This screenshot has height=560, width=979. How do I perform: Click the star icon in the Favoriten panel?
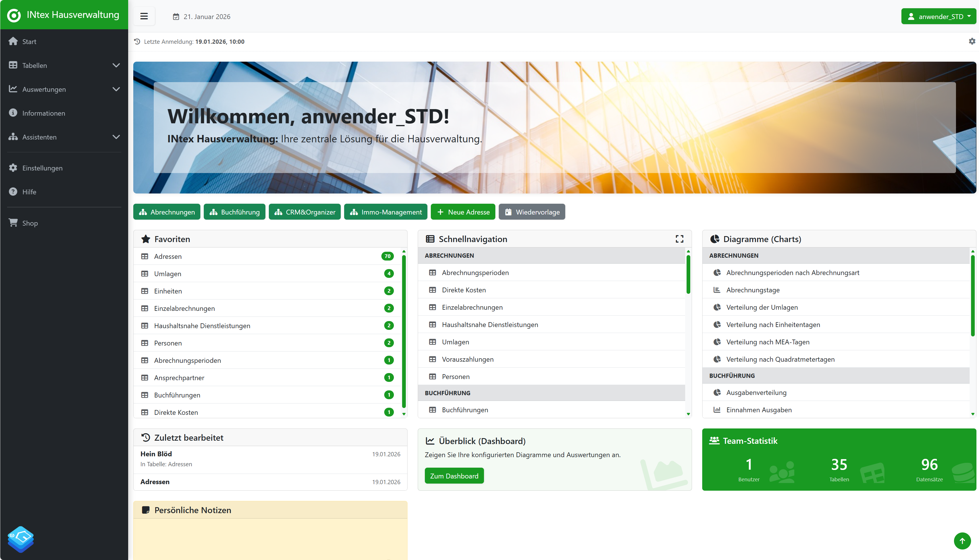coord(146,239)
